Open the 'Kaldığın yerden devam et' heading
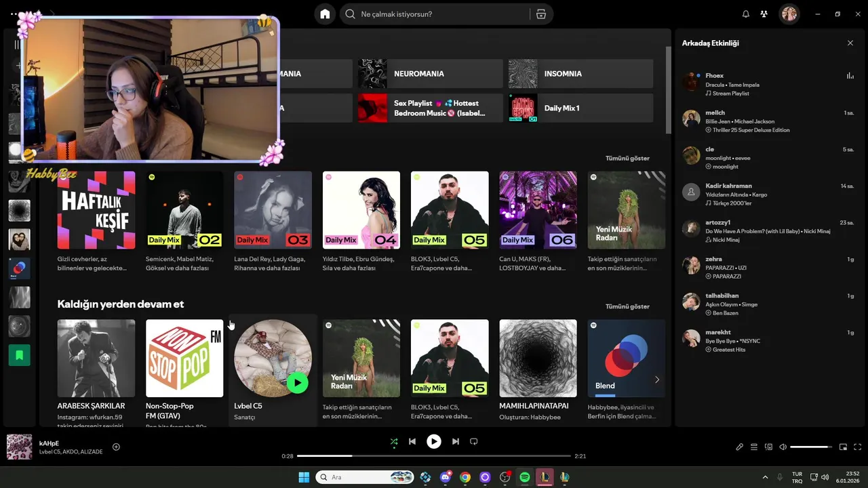The width and height of the screenshot is (868, 488). click(x=121, y=304)
